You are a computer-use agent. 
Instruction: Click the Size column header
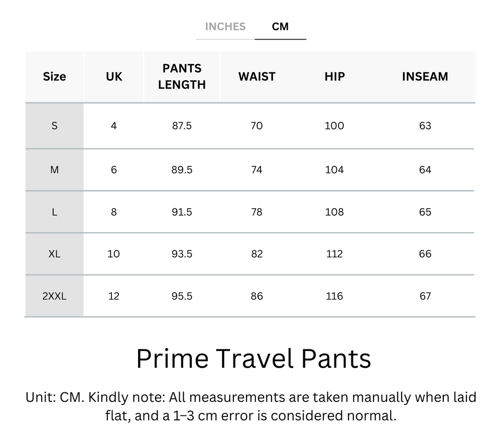[x=54, y=76]
